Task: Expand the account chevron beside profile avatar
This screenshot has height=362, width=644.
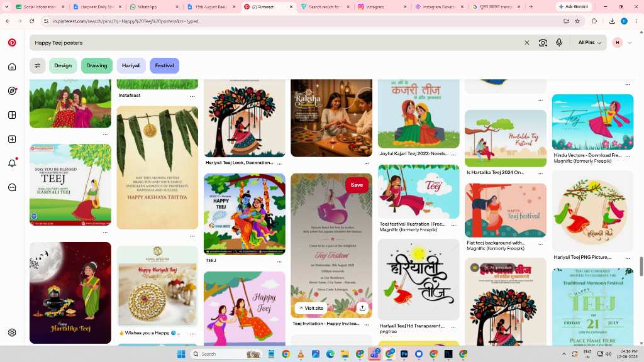Action: click(629, 43)
